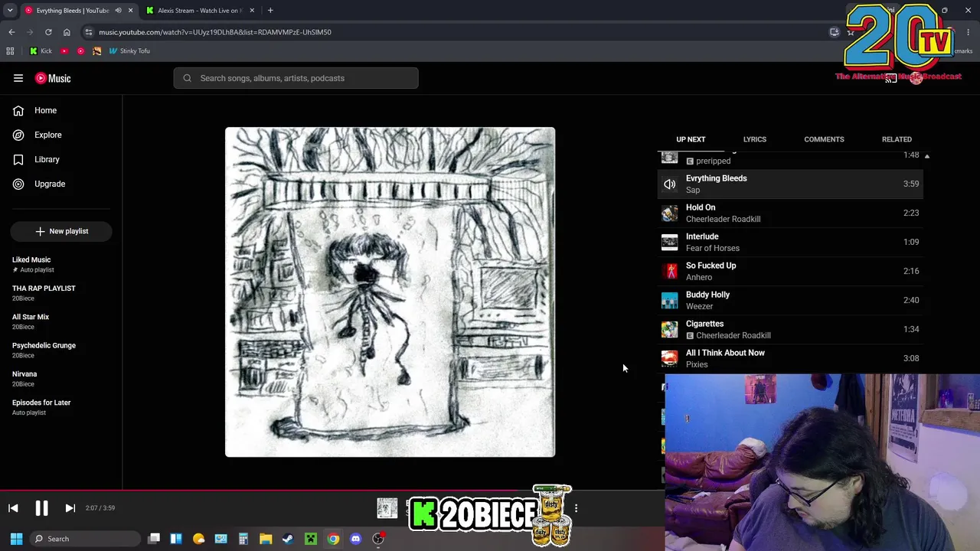
Task: Click the Buddy Holly album thumbnail
Action: click(x=669, y=300)
